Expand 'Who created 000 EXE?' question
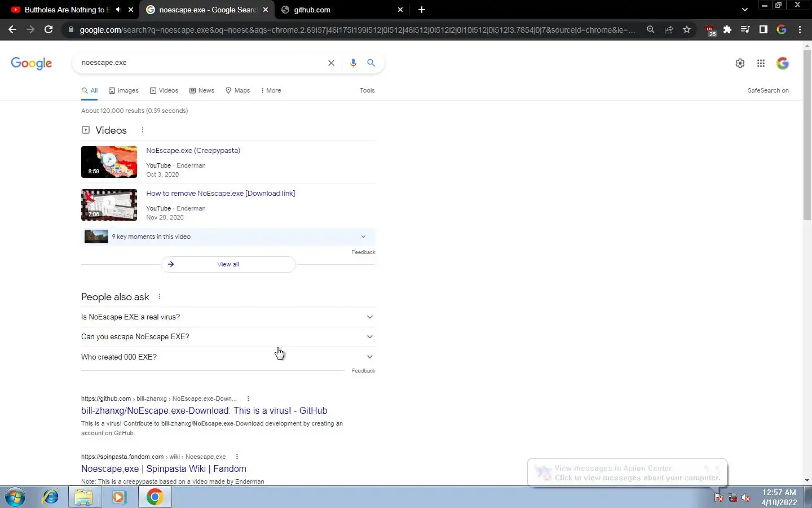The height and width of the screenshot is (508, 812). [x=228, y=357]
